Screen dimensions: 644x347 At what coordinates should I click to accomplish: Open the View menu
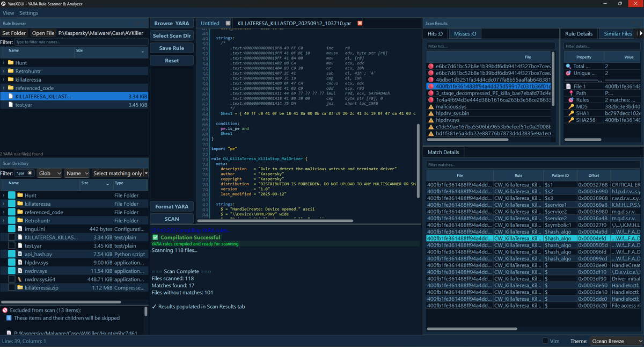click(x=8, y=13)
